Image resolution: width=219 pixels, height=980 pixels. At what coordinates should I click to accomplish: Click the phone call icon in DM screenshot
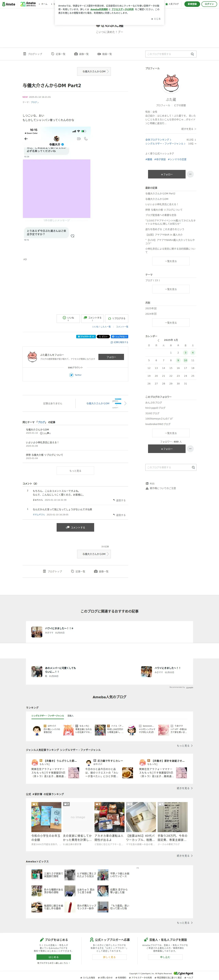[86, 139]
